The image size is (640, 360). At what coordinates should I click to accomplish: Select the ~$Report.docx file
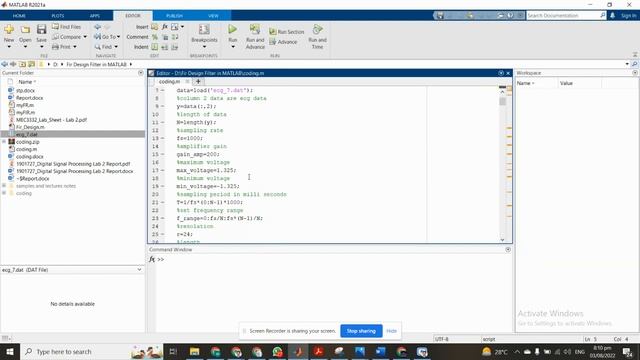(x=33, y=178)
